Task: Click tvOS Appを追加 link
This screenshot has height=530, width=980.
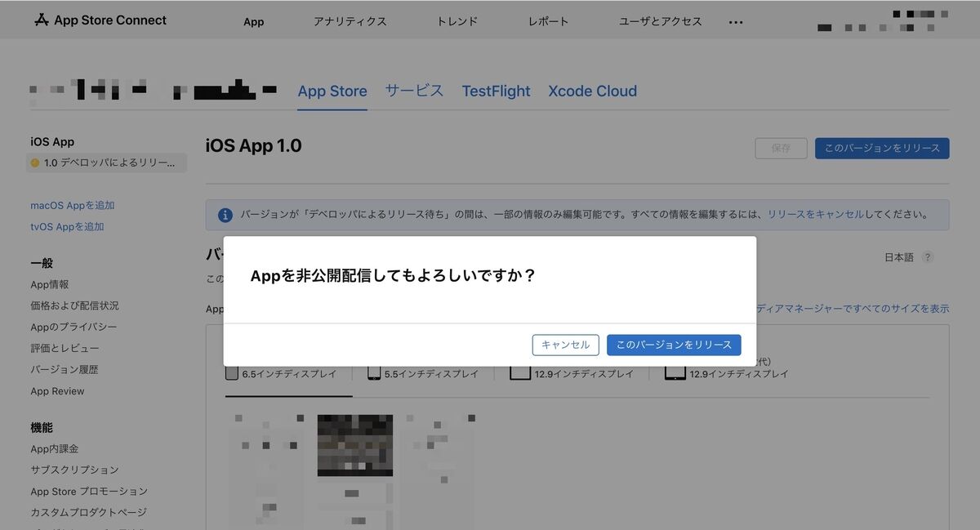Action: point(67,227)
